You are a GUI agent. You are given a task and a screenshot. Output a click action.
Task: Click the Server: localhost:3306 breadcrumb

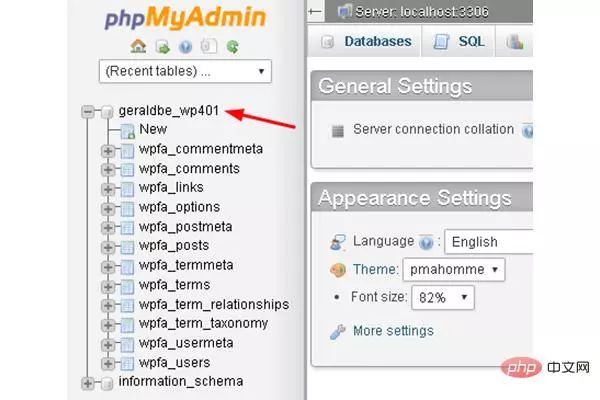point(421,12)
